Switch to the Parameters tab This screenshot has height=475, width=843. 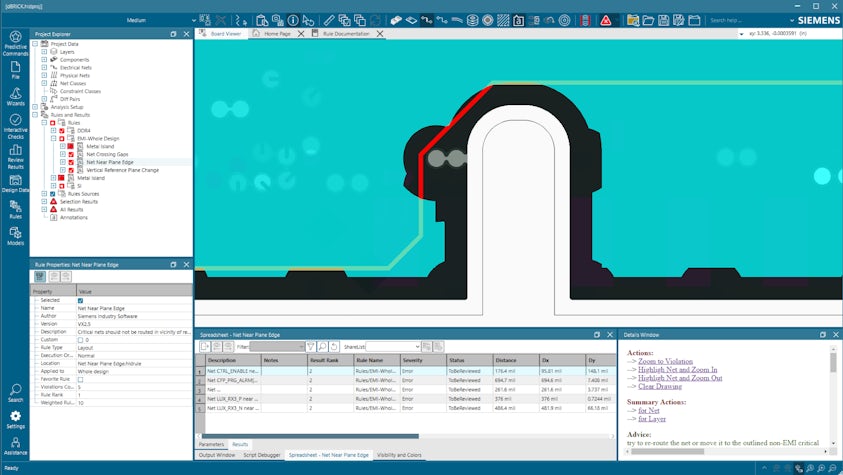[211, 444]
